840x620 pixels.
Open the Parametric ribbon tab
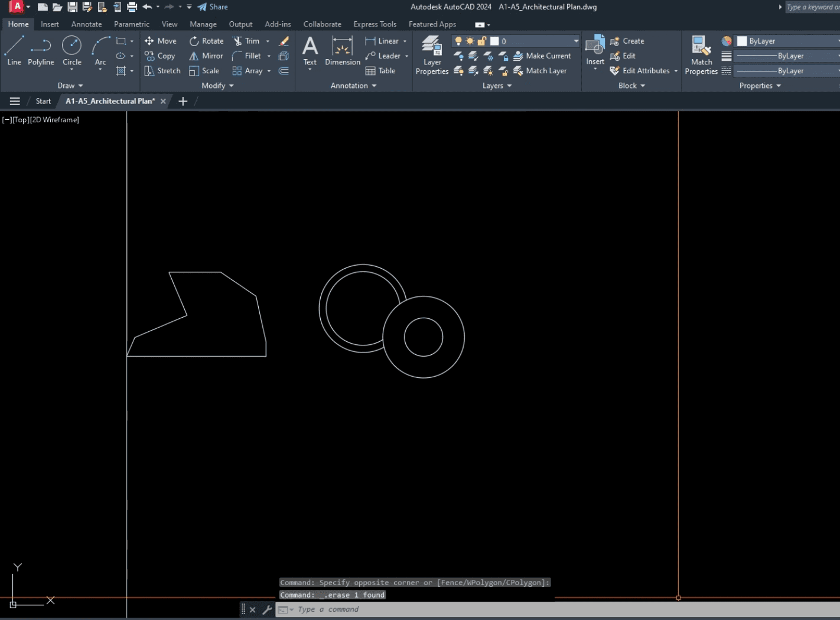click(131, 24)
